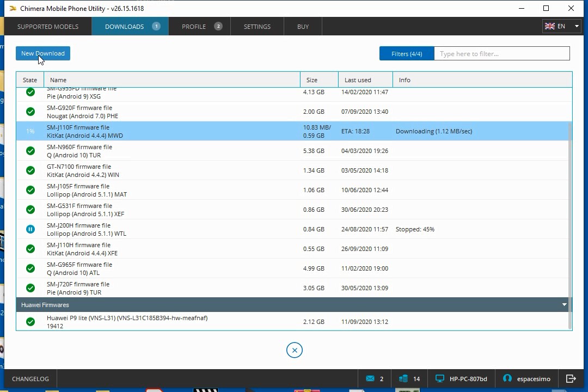Switch to the Supported Models tab
The width and height of the screenshot is (588, 392).
(x=48, y=27)
